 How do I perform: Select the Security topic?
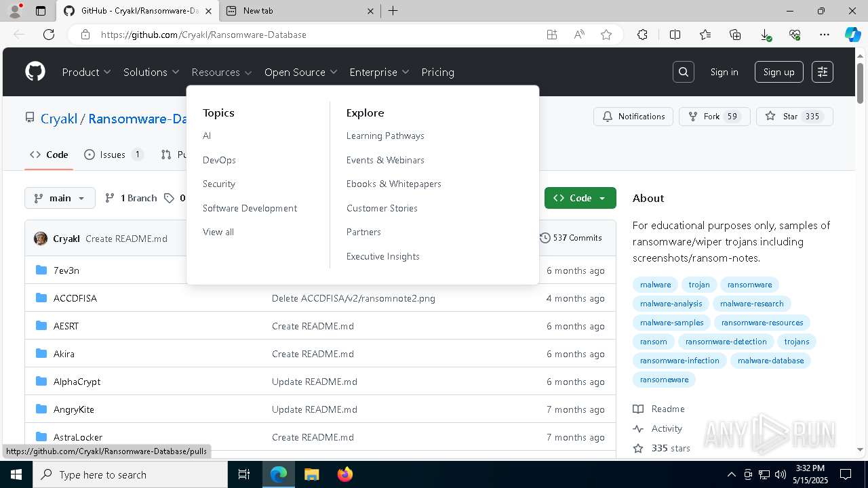tap(219, 184)
